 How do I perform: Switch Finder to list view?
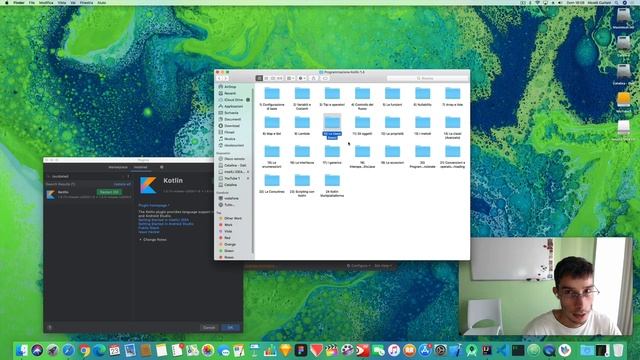click(266, 78)
